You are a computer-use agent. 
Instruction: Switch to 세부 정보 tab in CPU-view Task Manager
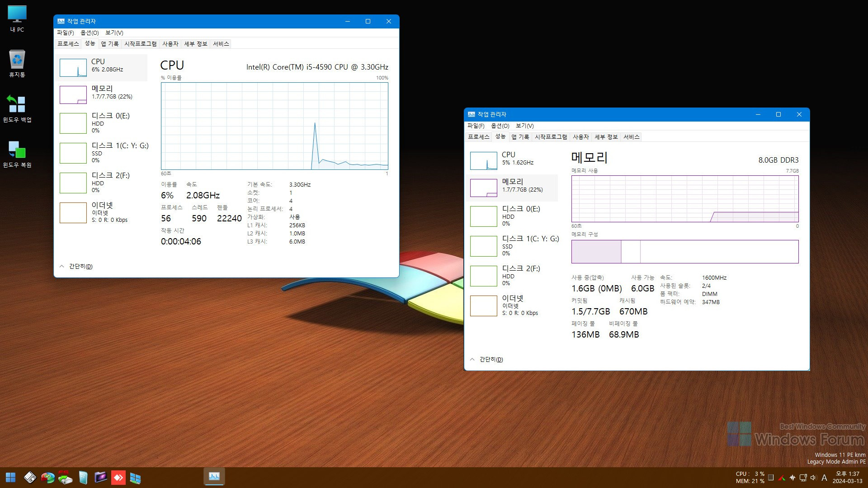196,44
